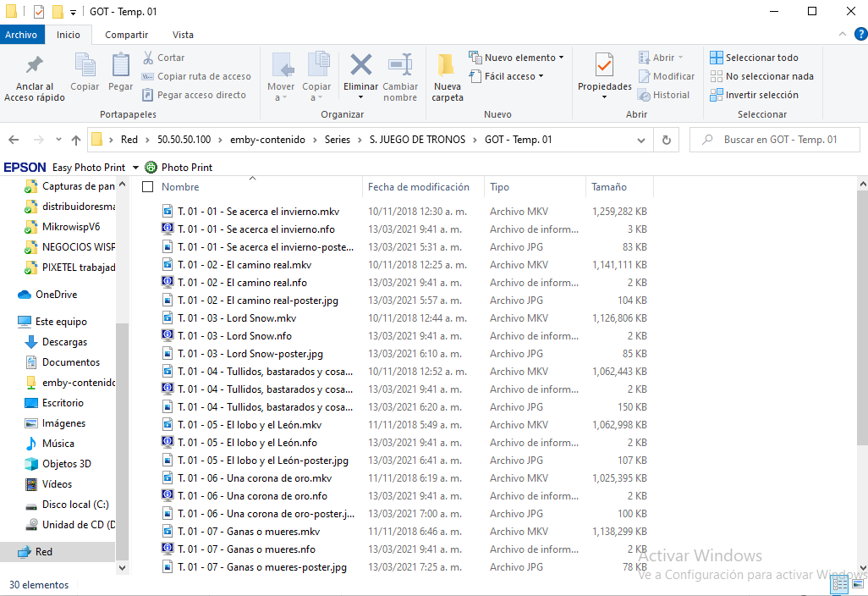Click the Copiar icon in Portapapeles group
This screenshot has height=596, width=868.
coord(85,65)
